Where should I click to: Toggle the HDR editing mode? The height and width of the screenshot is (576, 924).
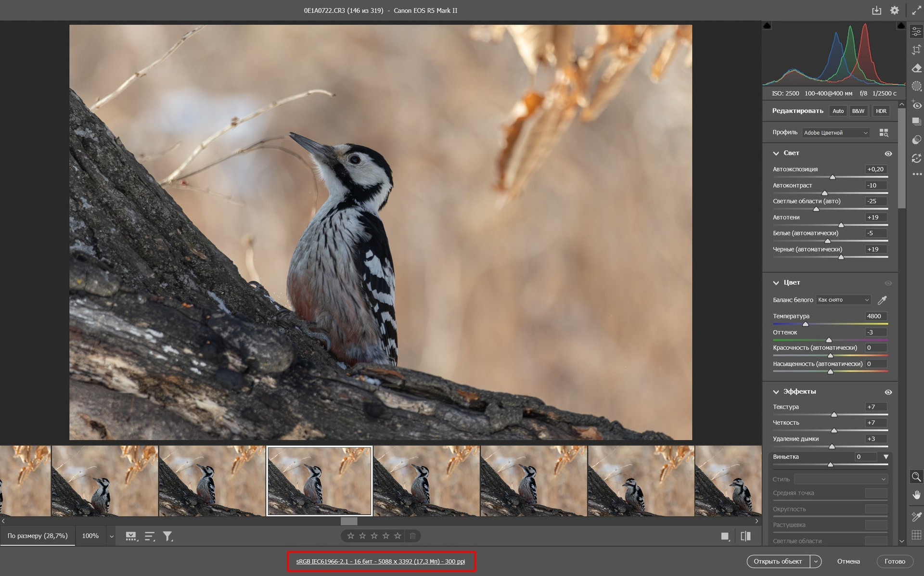pyautogui.click(x=881, y=111)
